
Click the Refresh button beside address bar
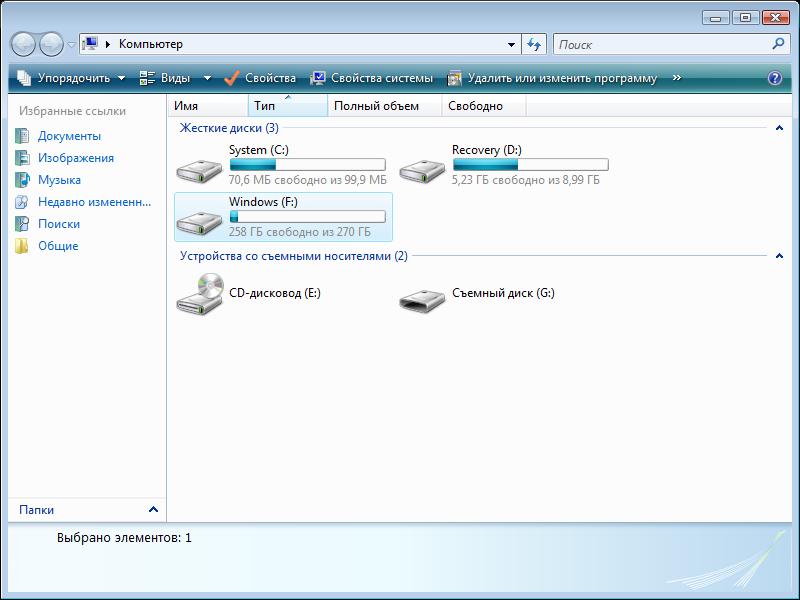534,44
